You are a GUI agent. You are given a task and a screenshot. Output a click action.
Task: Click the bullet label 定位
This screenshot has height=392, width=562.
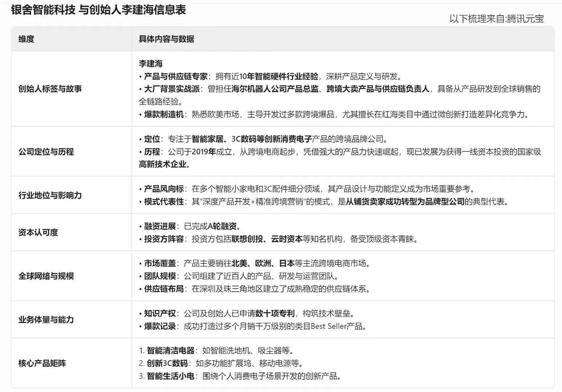152,139
